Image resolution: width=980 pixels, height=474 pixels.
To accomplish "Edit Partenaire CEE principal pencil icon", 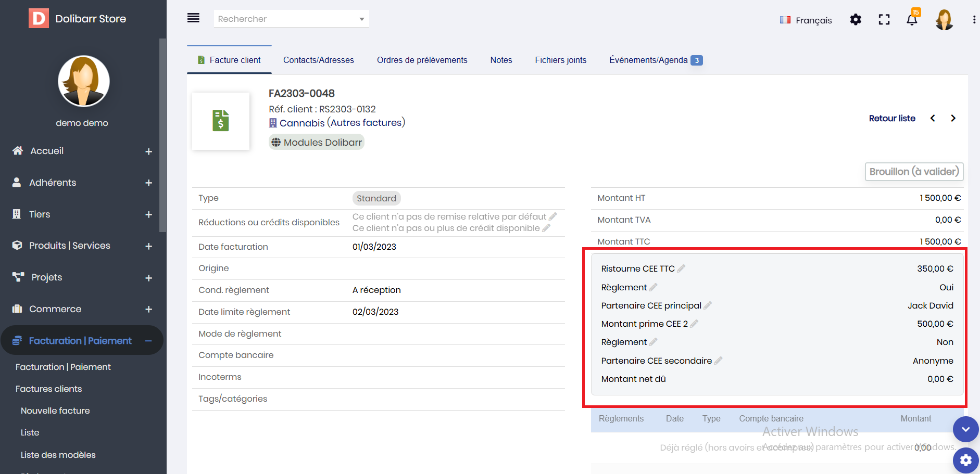I will coord(708,305).
